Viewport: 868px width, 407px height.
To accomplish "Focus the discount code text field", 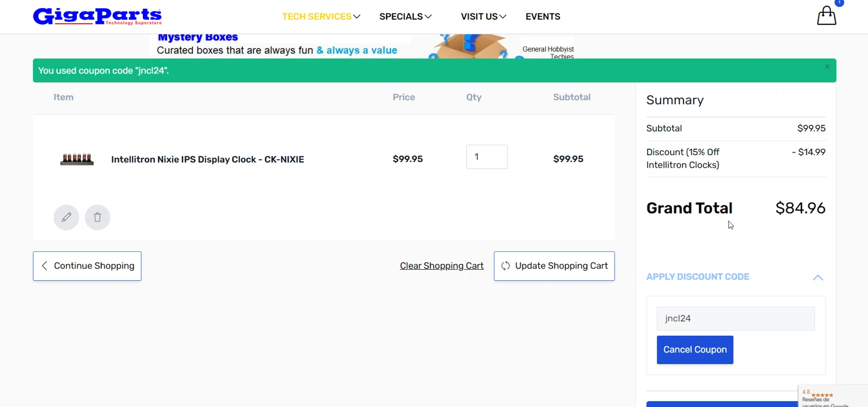I will [735, 318].
